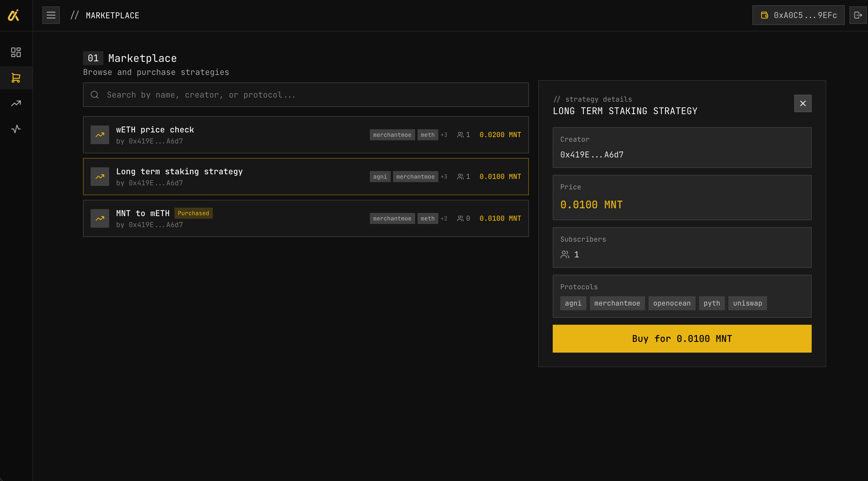Toggle the hamburger menu button
The width and height of the screenshot is (868, 481).
tap(51, 15)
